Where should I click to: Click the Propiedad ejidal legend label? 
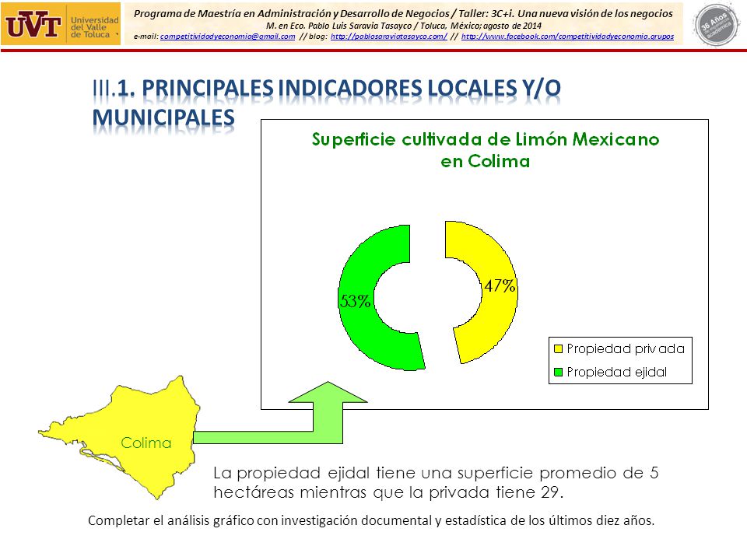(616, 372)
